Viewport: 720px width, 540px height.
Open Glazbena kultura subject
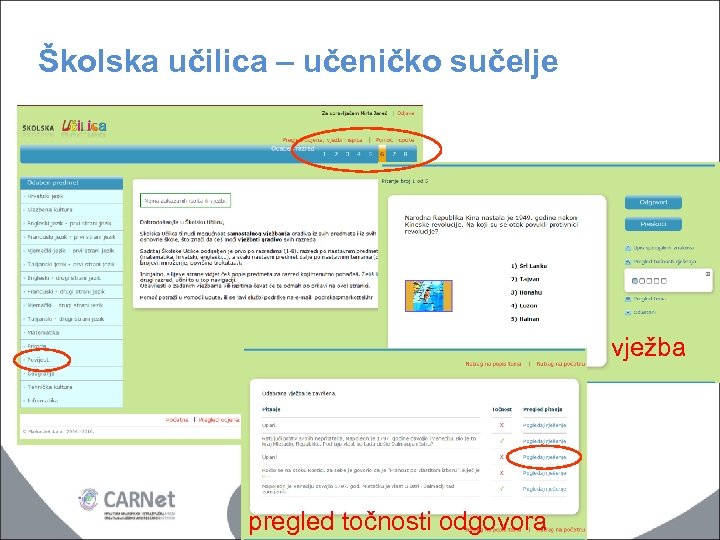tap(72, 209)
